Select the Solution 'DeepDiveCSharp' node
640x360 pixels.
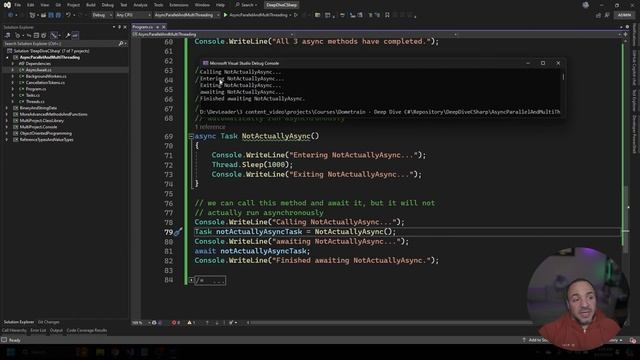point(51,51)
